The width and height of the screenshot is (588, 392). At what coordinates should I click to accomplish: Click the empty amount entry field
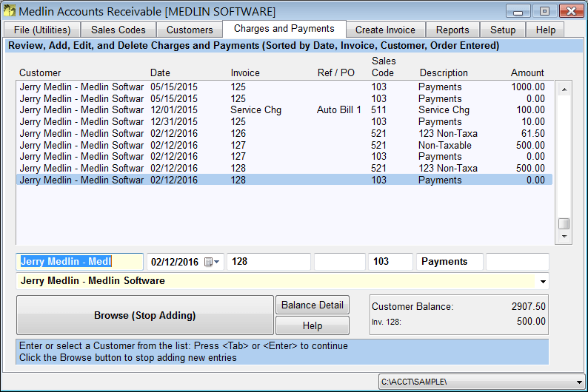click(x=518, y=262)
